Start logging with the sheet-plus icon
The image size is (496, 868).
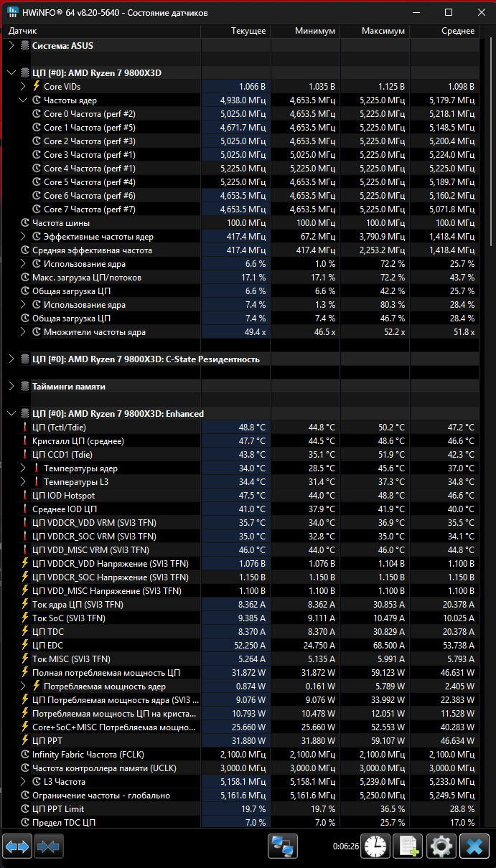(x=408, y=846)
